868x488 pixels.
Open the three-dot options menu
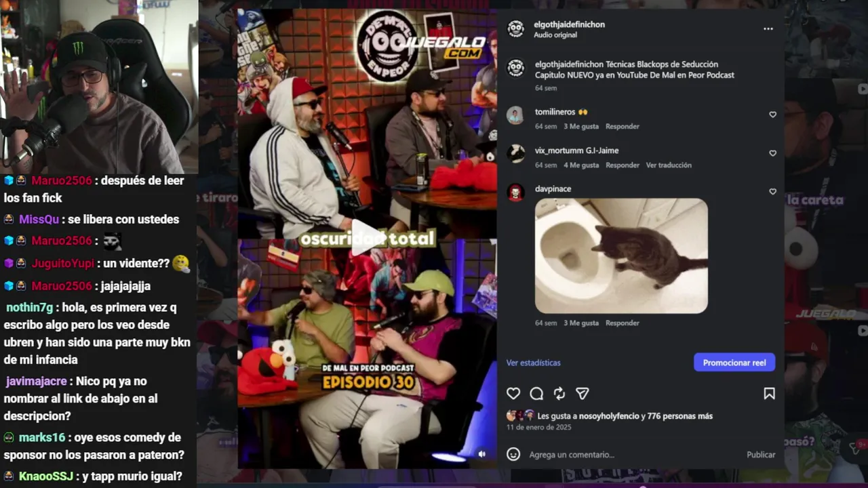point(768,29)
